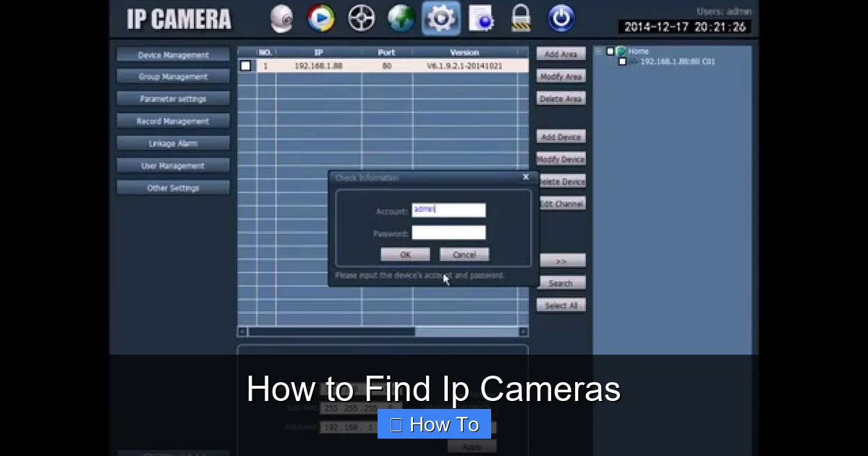Select the 192.168.1.88:80 C01 tree item
Screen dimensions: 868x456
point(678,62)
